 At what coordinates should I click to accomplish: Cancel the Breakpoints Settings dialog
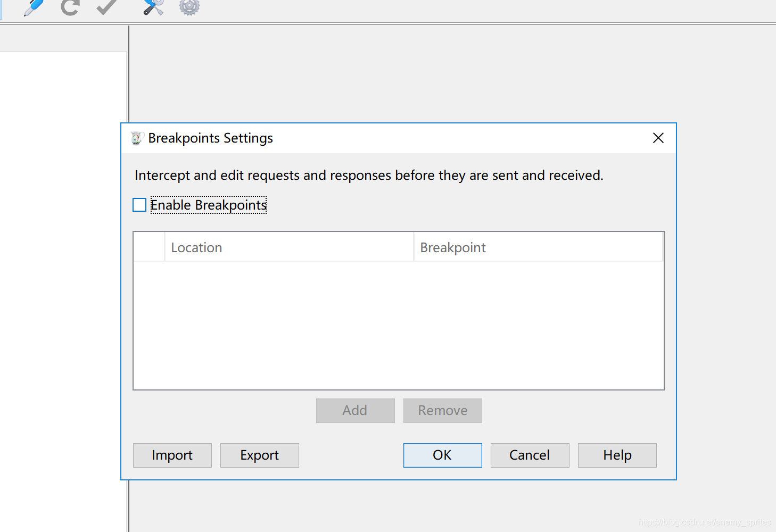[x=530, y=455]
